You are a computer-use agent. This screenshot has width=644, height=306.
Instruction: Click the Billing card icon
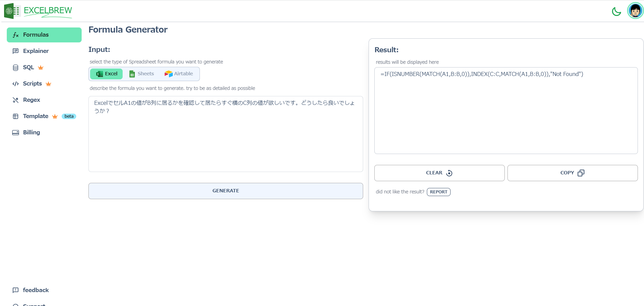tap(16, 133)
